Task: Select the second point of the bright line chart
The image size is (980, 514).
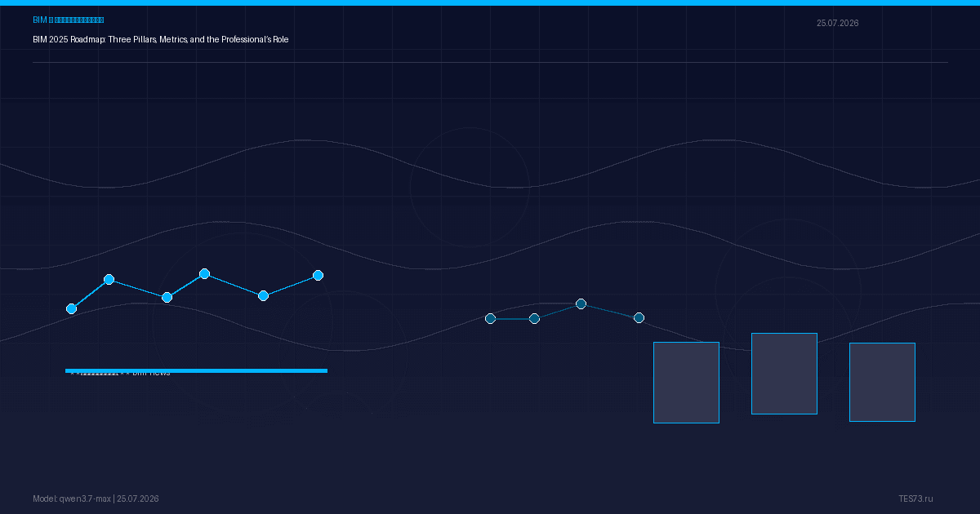Action: tap(109, 279)
